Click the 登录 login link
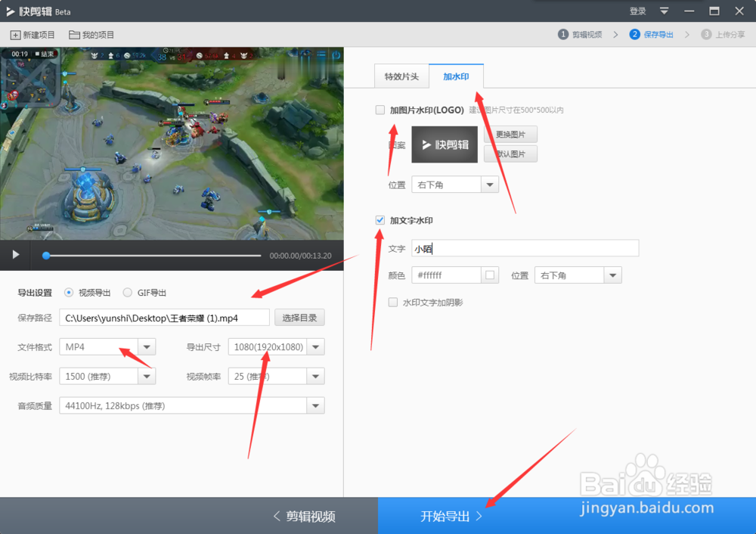Viewport: 756px width, 534px height. 637,11
